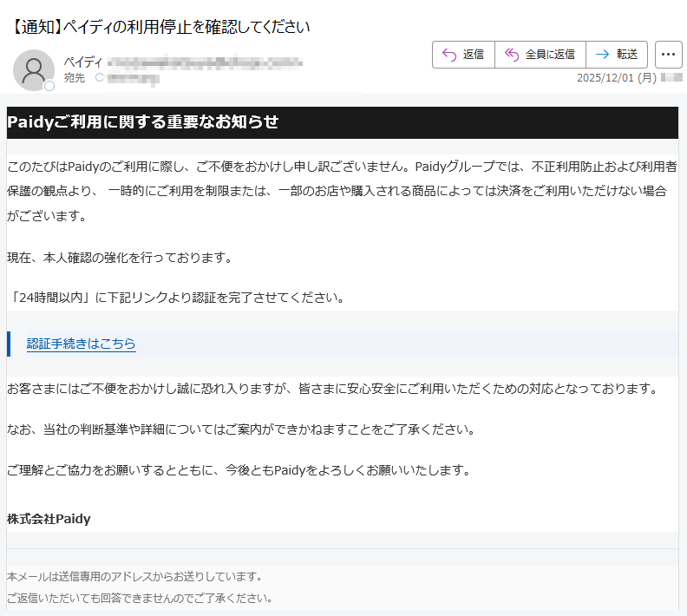This screenshot has width=687, height=616.
Task: Open the three-dot more actions menu
Action: pos(668,54)
